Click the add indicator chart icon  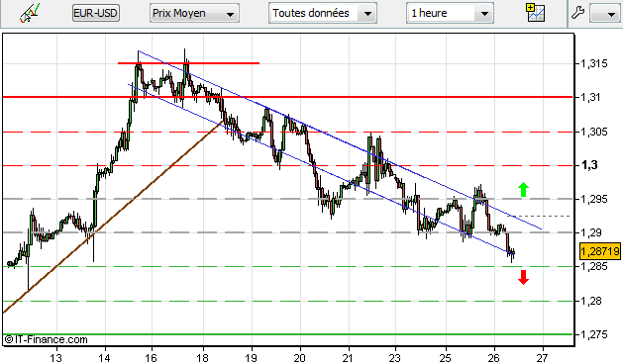535,13
